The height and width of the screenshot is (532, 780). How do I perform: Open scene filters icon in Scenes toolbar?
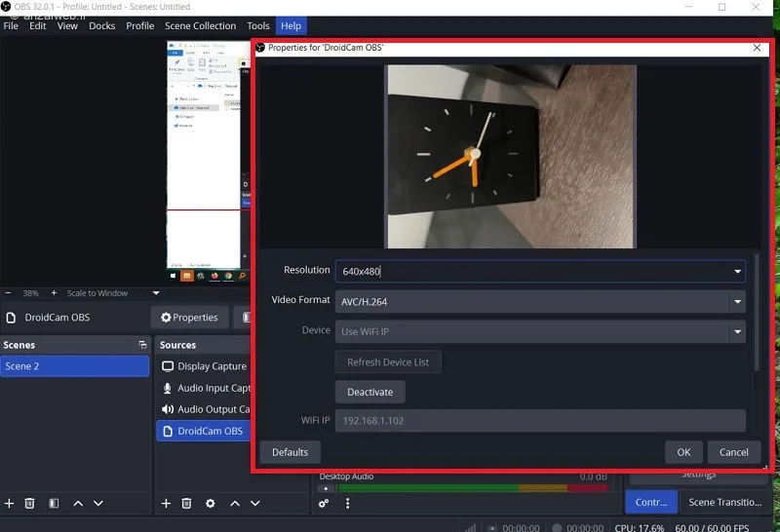coord(54,503)
